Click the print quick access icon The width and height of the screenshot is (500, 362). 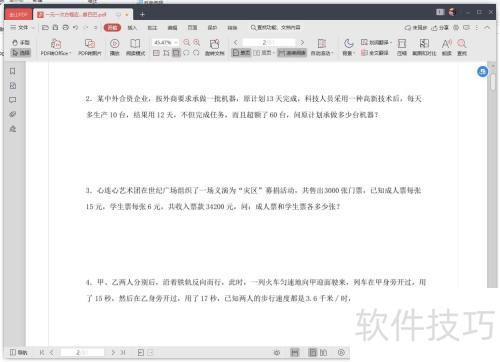[66, 28]
